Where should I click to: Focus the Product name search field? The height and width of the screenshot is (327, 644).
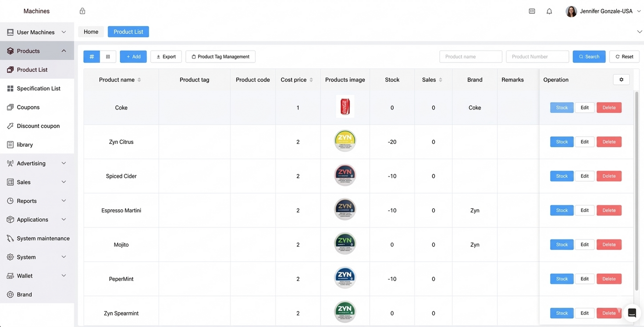[x=471, y=57]
